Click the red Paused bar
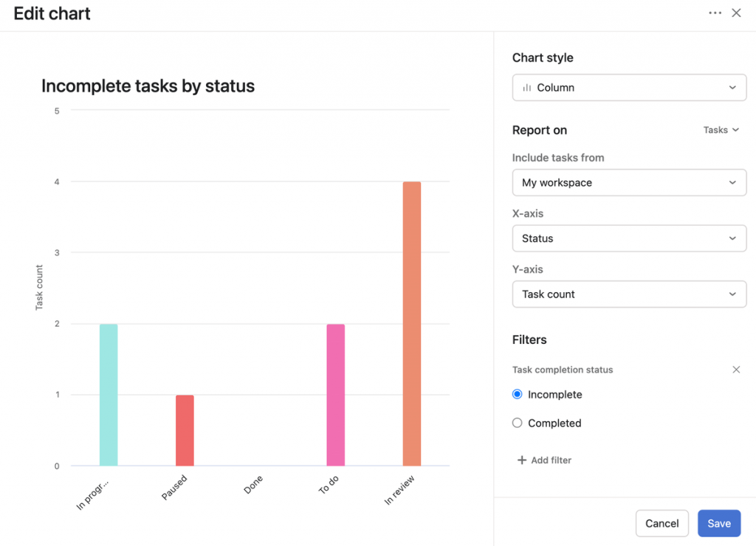 coord(185,430)
